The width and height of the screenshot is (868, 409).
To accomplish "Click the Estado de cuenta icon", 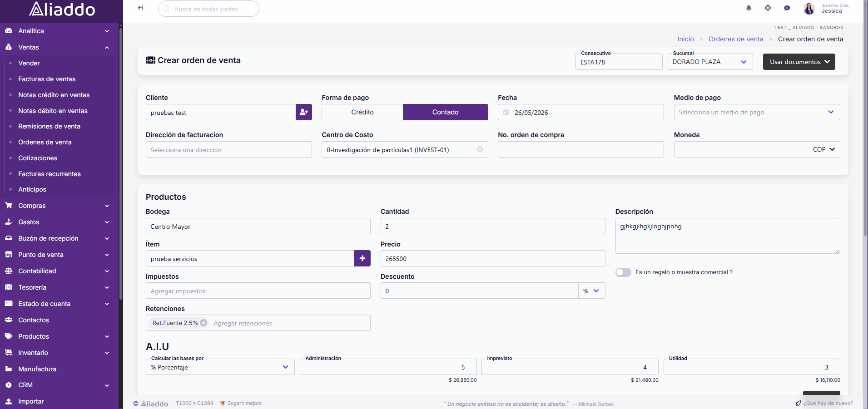I will 9,304.
